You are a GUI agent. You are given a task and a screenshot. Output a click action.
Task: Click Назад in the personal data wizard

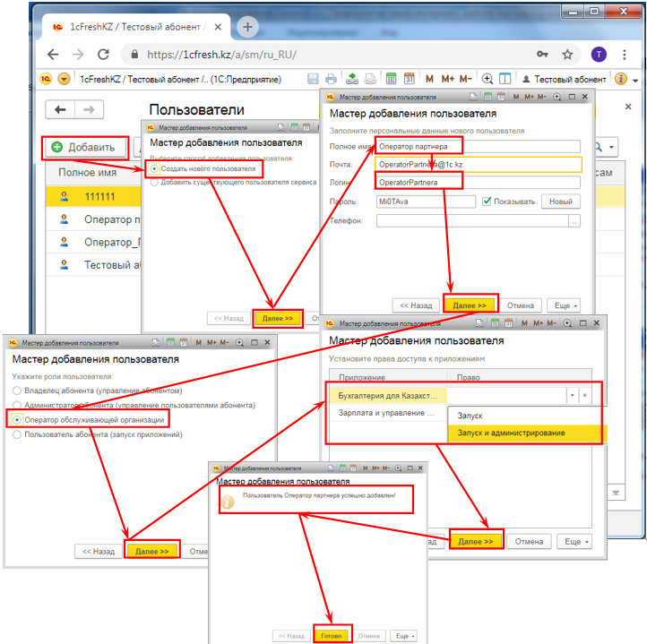[416, 305]
